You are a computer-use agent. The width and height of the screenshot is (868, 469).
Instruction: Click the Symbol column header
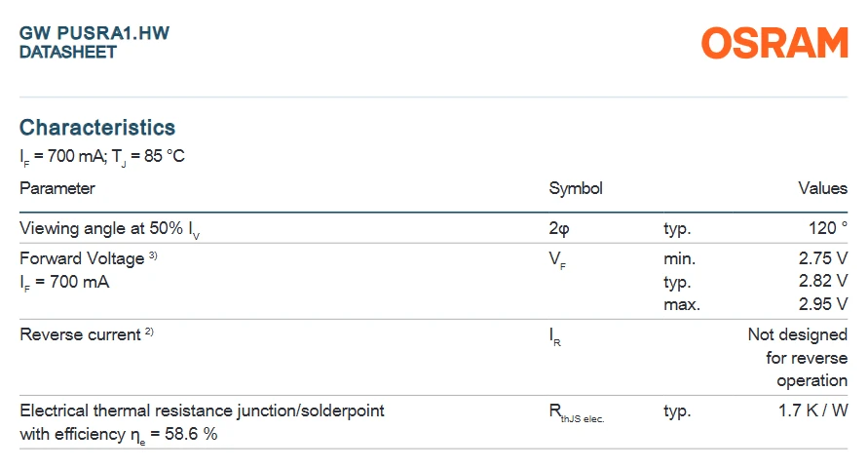[x=575, y=188]
